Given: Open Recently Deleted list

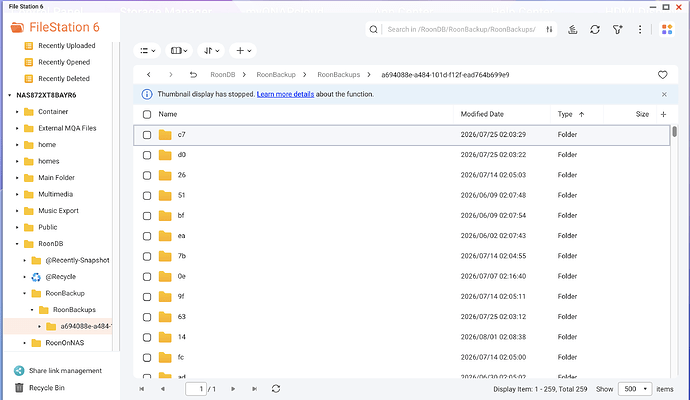Looking at the screenshot, I should point(64,79).
